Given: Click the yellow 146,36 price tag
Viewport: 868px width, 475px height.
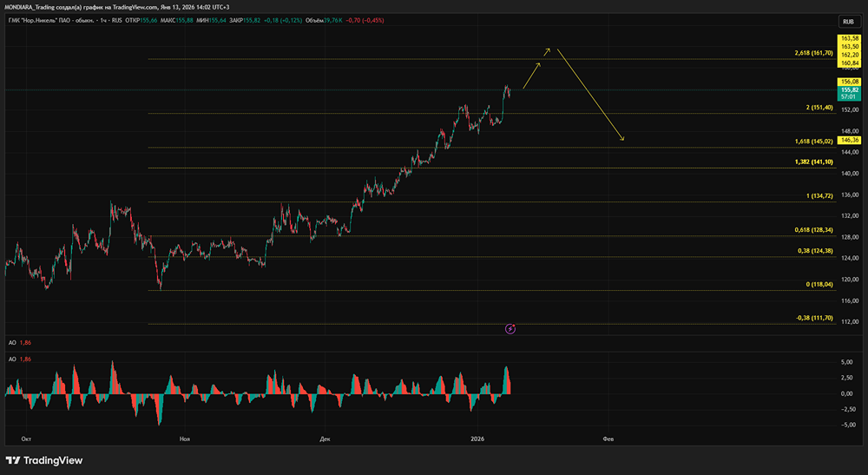Looking at the screenshot, I should (x=849, y=140).
